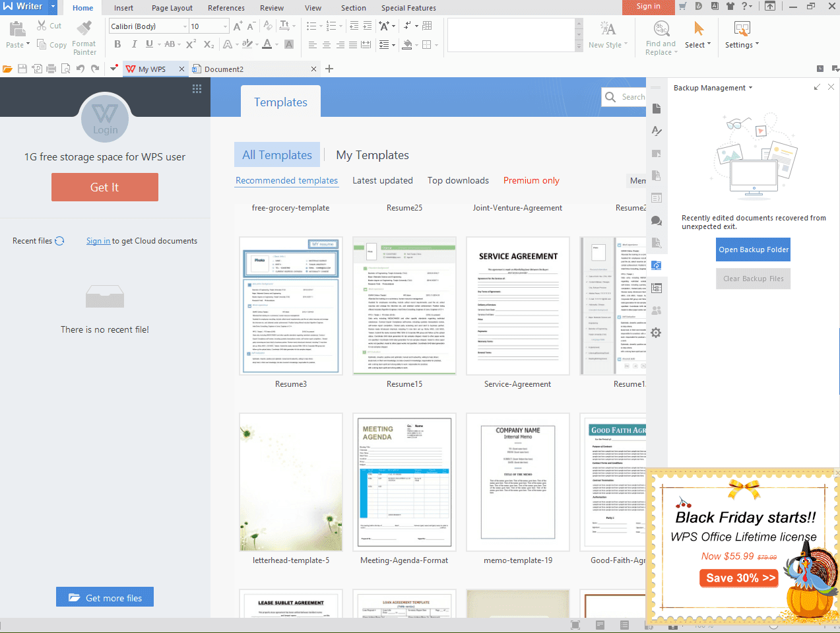Expand the Settings dropdown
The width and height of the screenshot is (840, 633).
(742, 45)
